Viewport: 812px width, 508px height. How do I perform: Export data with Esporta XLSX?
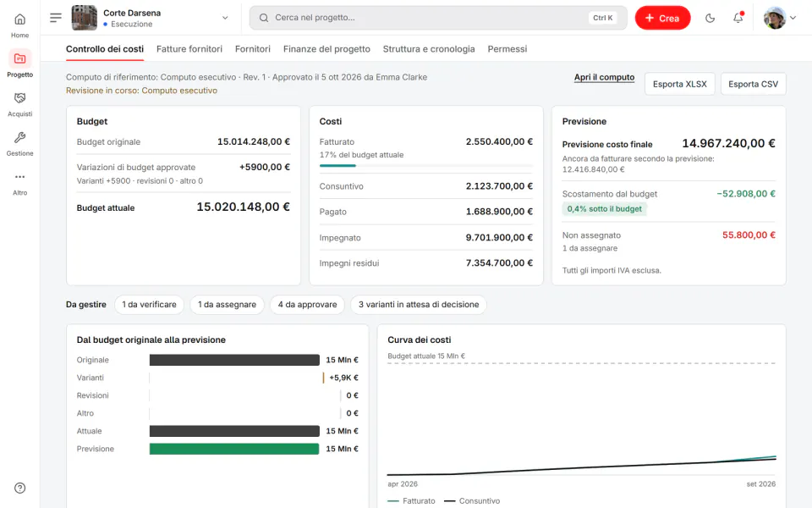tap(679, 84)
